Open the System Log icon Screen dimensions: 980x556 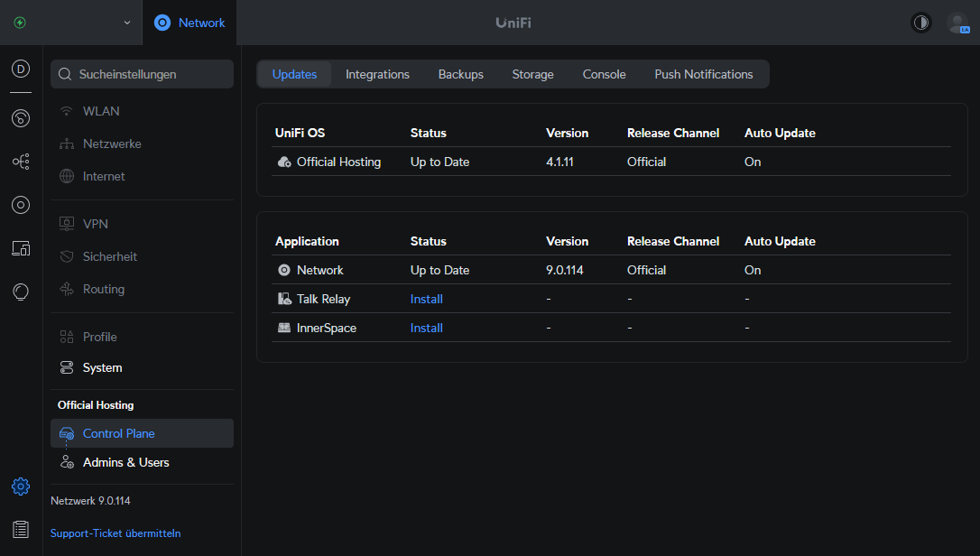pos(21,529)
